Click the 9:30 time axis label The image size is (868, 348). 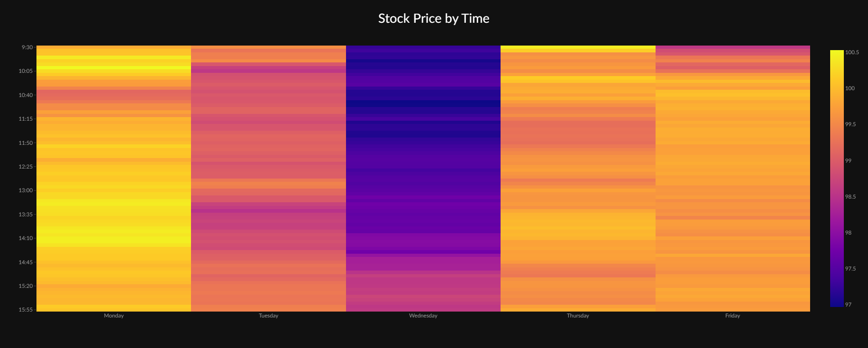click(27, 47)
